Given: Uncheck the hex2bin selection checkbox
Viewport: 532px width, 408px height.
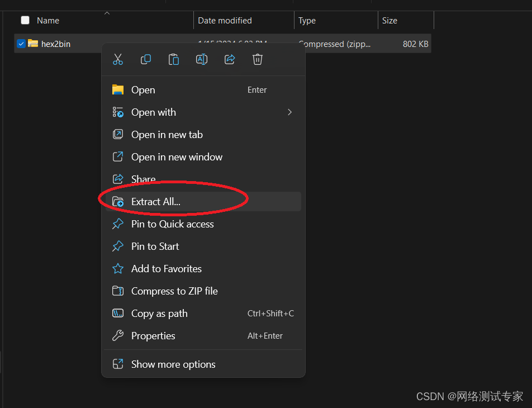Looking at the screenshot, I should [21, 44].
